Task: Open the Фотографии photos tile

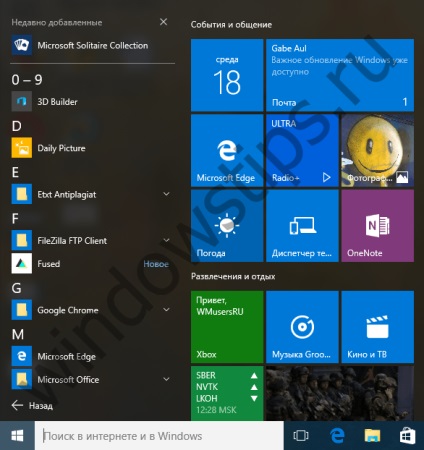Action: click(x=378, y=150)
